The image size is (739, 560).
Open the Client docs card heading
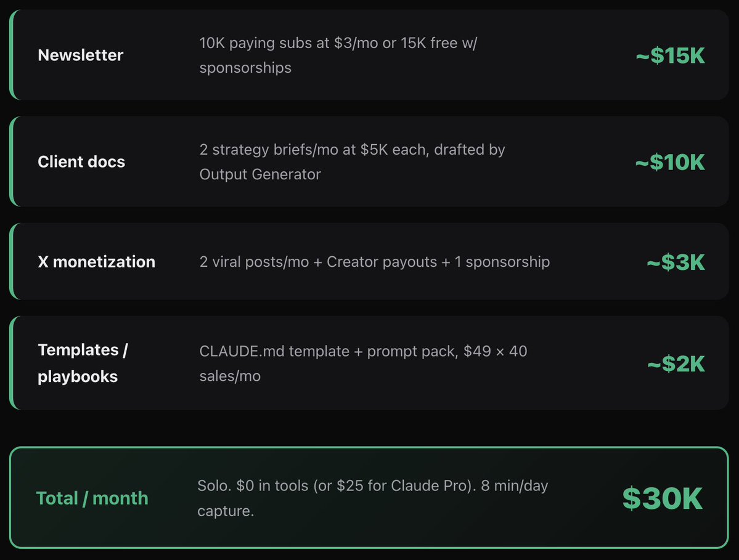pos(81,162)
